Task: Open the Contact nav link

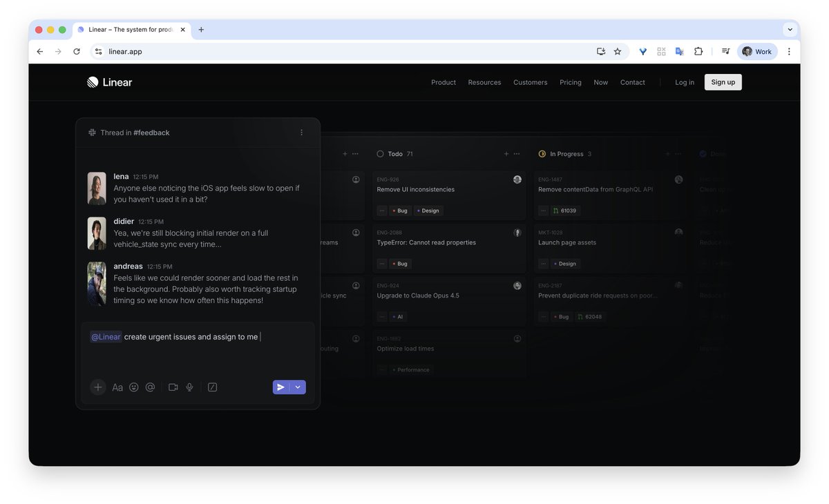Action: (633, 82)
